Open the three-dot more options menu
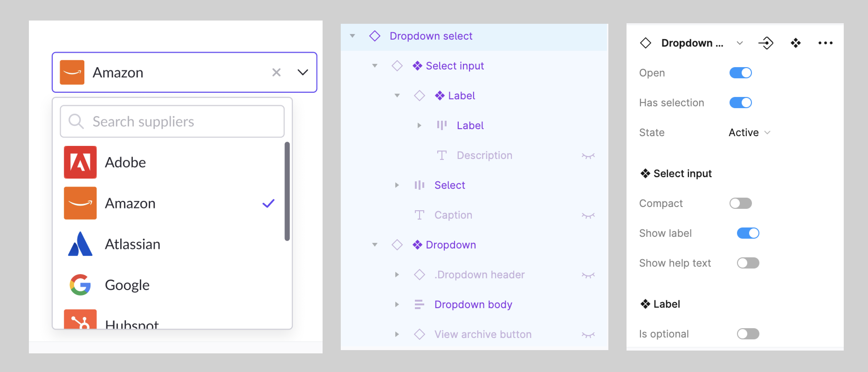Viewport: 868px width, 372px height. tap(825, 43)
